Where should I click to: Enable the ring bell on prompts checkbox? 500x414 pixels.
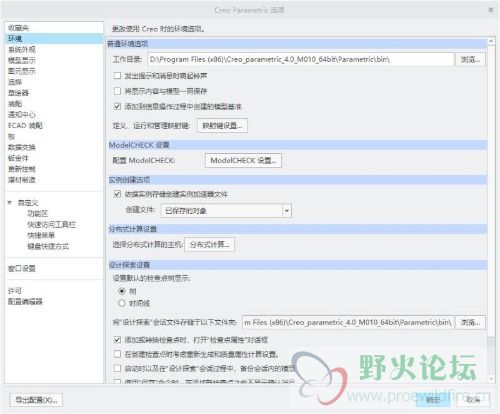[117, 76]
